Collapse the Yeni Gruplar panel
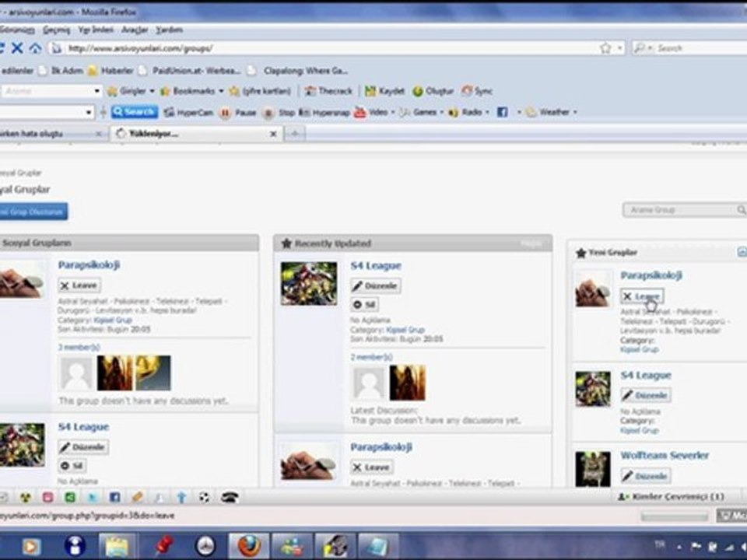The image size is (747, 560). (742, 252)
